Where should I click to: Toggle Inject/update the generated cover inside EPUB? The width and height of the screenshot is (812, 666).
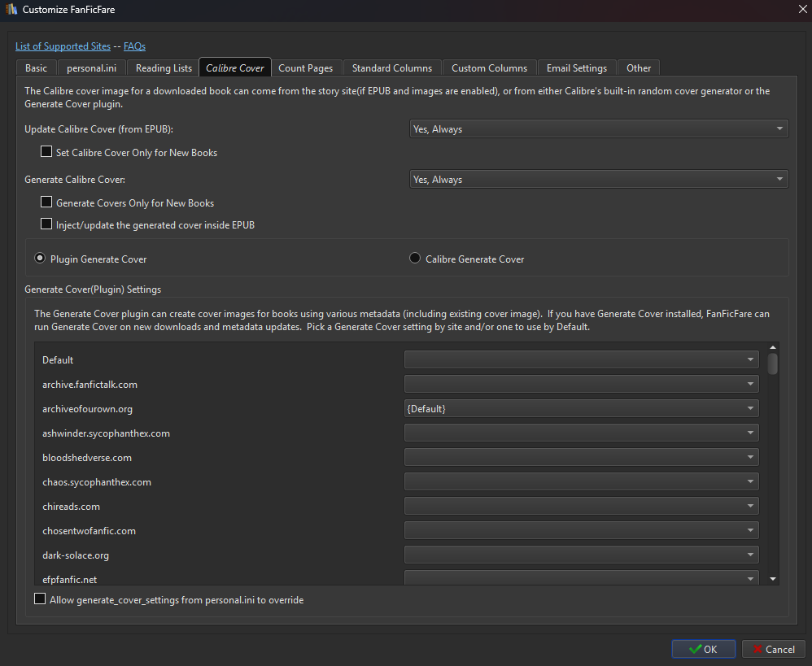(46, 224)
